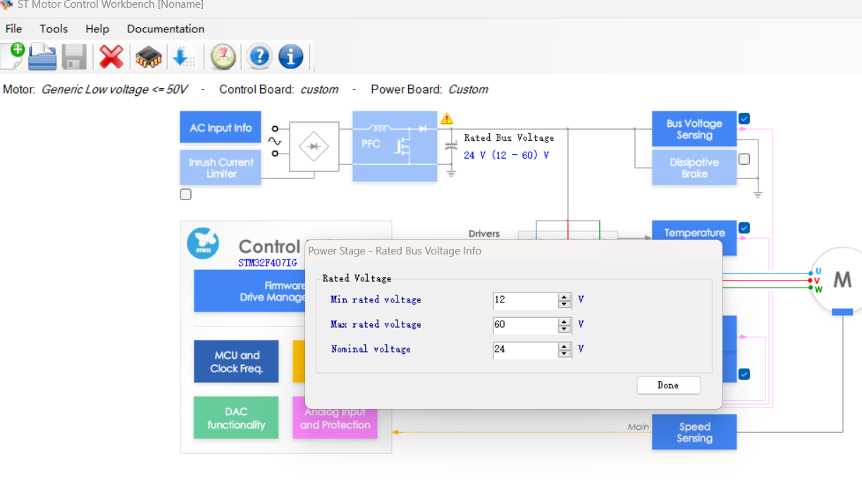This screenshot has width=862, height=504.
Task: Decrease Max rated voltage with down arrow
Action: pyautogui.click(x=565, y=328)
